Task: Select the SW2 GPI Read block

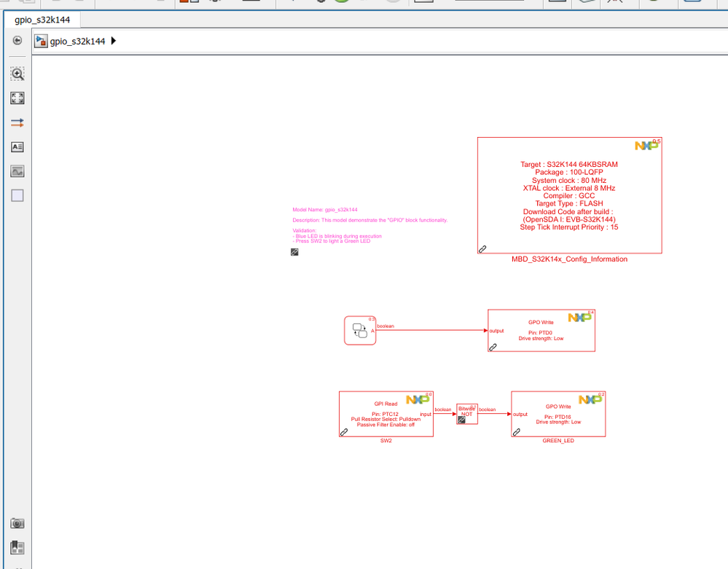Action: pos(386,414)
